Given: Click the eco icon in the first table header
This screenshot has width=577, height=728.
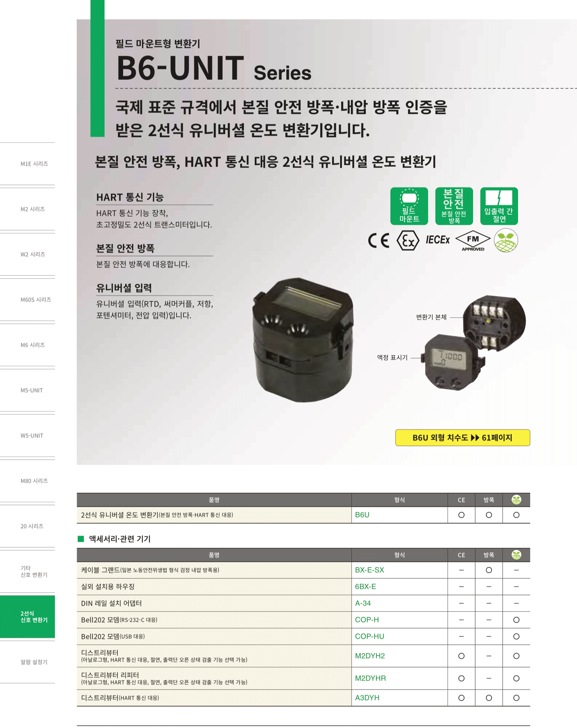Looking at the screenshot, I should point(516,500).
